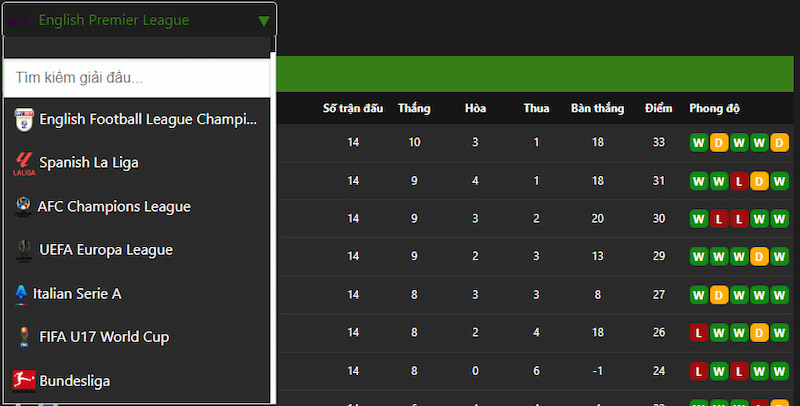Click the Italian Serie A logo icon

[x=21, y=294]
